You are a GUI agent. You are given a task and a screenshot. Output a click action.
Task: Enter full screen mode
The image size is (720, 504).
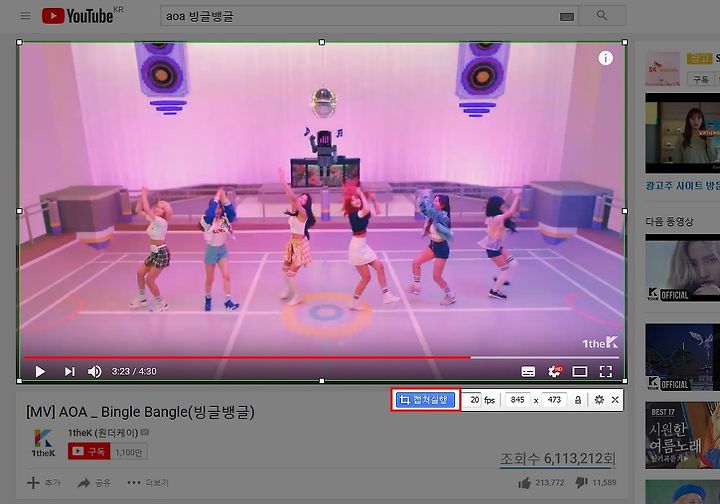tap(606, 371)
